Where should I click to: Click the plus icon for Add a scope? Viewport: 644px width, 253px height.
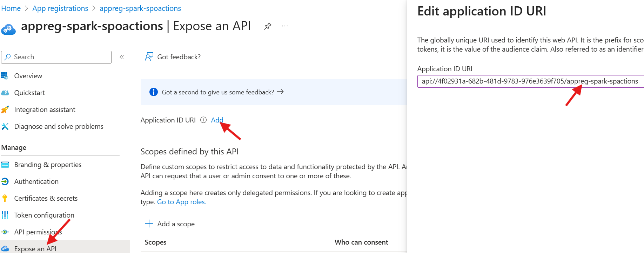149,224
